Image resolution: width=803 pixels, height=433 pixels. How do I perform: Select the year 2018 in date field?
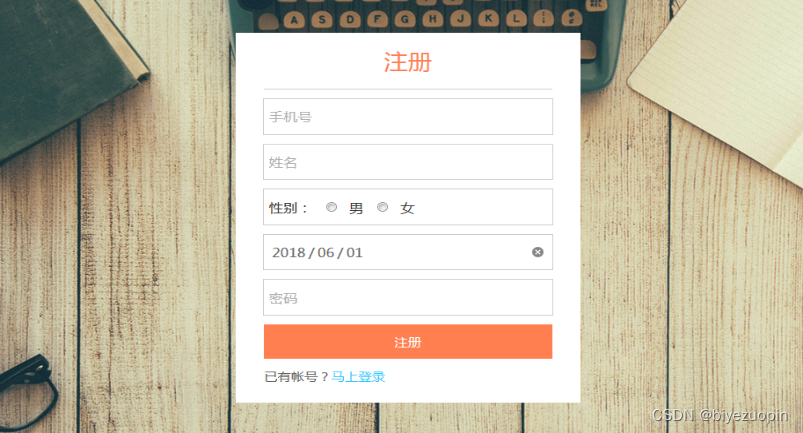pos(288,252)
